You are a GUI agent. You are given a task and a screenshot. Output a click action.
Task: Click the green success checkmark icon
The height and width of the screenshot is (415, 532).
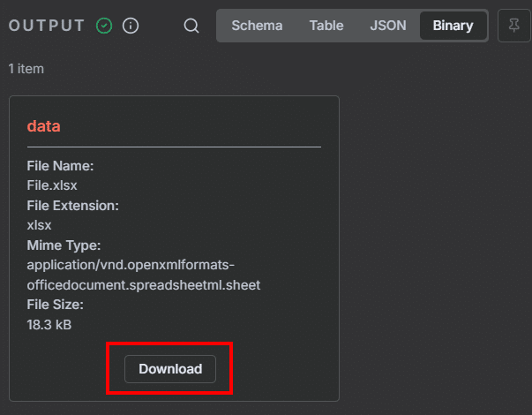tap(104, 26)
